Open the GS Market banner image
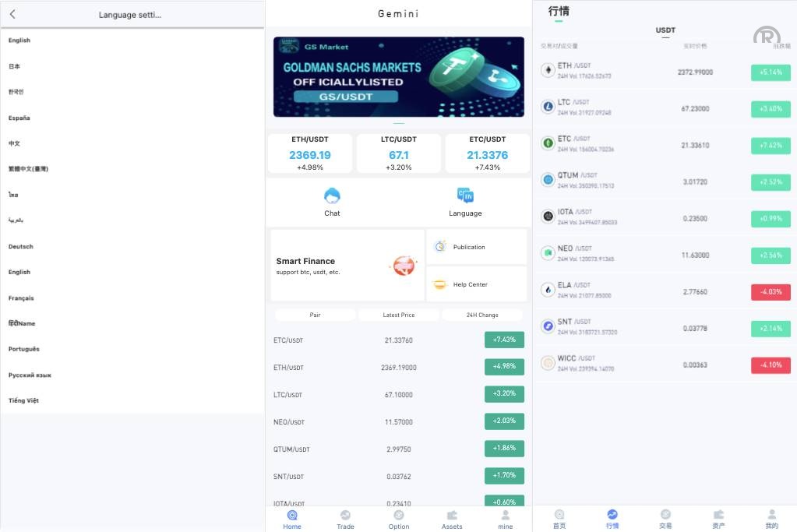 398,76
